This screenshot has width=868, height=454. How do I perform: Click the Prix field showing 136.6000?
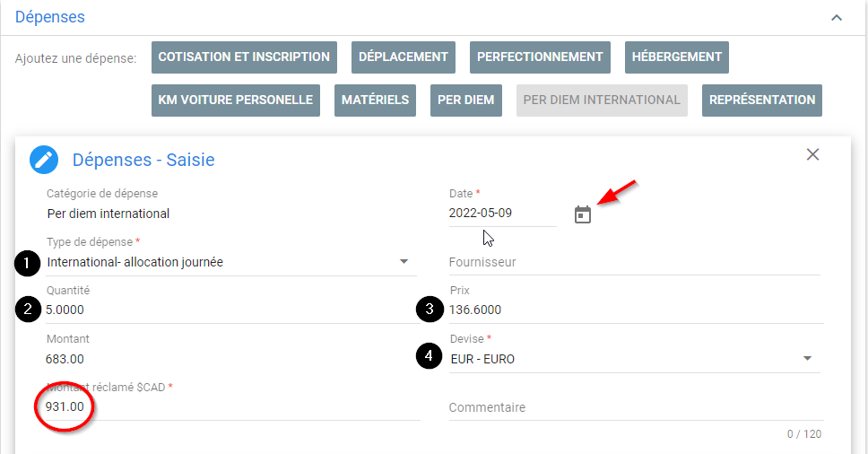coord(636,310)
